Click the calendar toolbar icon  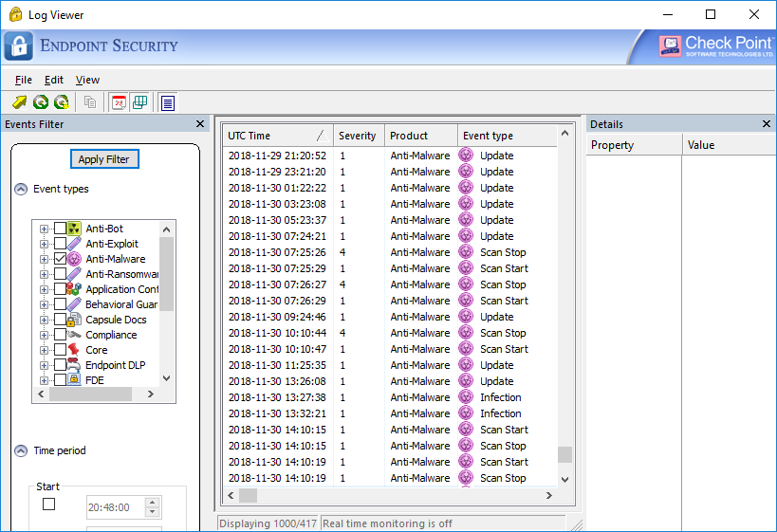119,102
